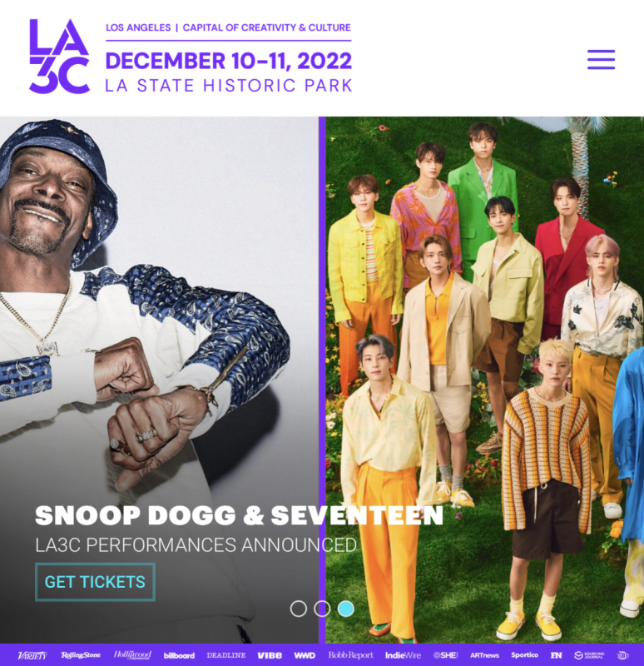Open the Variety logo link
The height and width of the screenshot is (666, 644).
32,655
